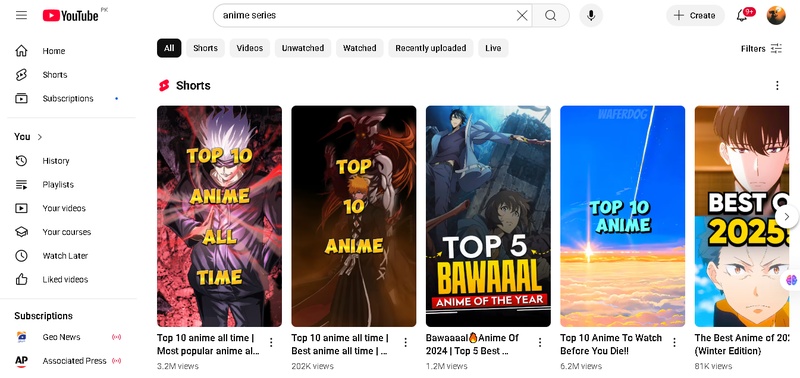This screenshot has height=378, width=800.
Task: Click the YouTube logo
Action: pos(70,16)
